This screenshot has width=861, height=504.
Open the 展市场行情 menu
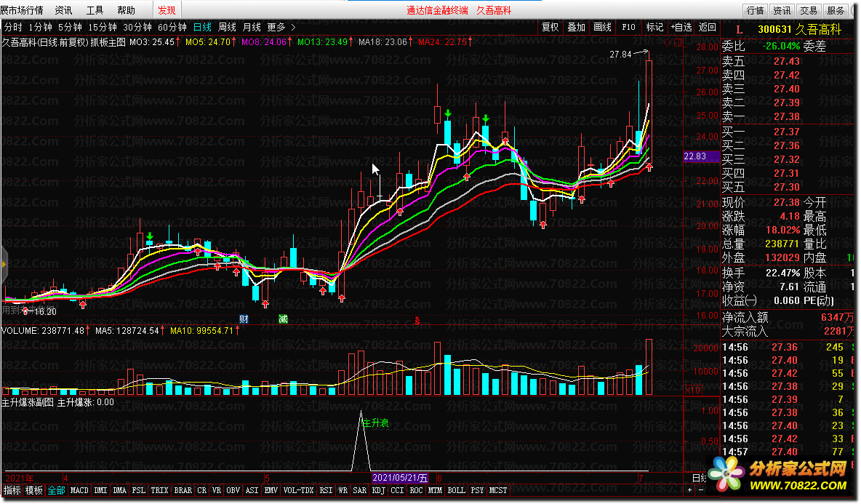[x=22, y=10]
